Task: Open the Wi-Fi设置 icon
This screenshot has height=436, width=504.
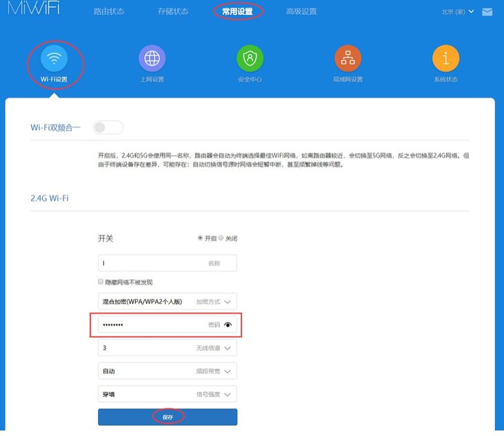Action: click(54, 59)
